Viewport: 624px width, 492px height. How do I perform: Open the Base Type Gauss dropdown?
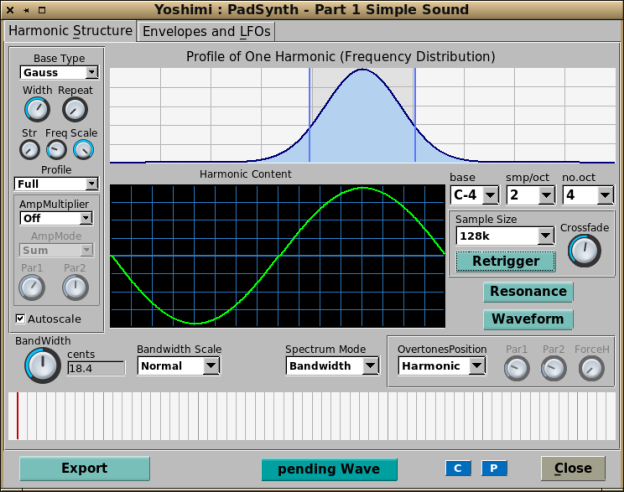coord(57,72)
